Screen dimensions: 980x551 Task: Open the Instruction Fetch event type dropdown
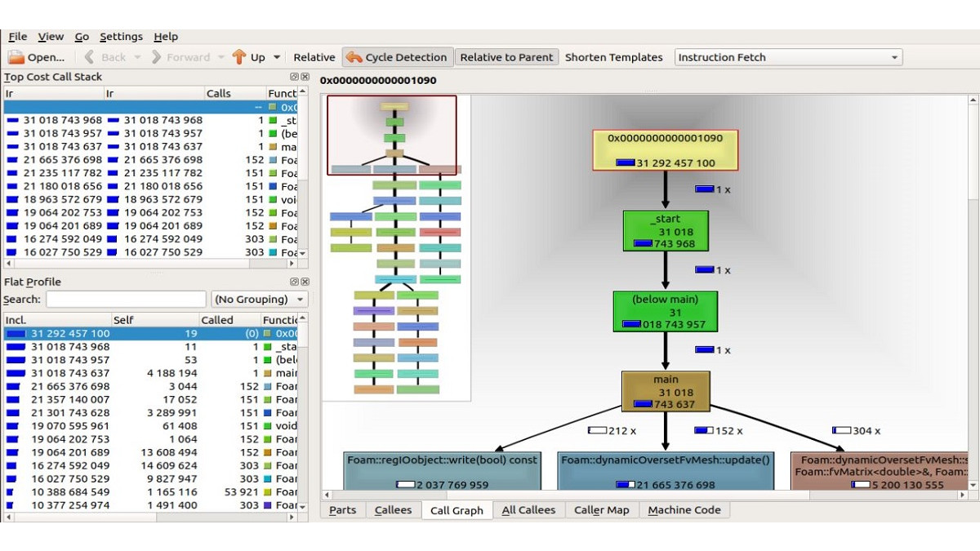click(x=788, y=57)
